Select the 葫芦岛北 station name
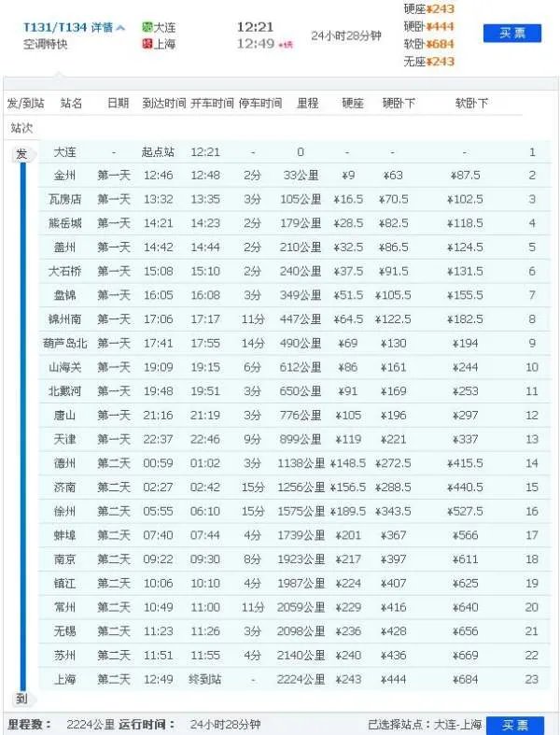The height and width of the screenshot is (735, 560). 64,343
